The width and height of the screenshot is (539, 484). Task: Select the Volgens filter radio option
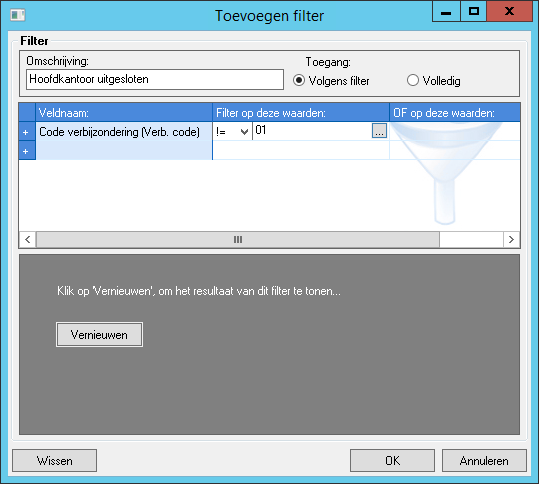tap(299, 80)
